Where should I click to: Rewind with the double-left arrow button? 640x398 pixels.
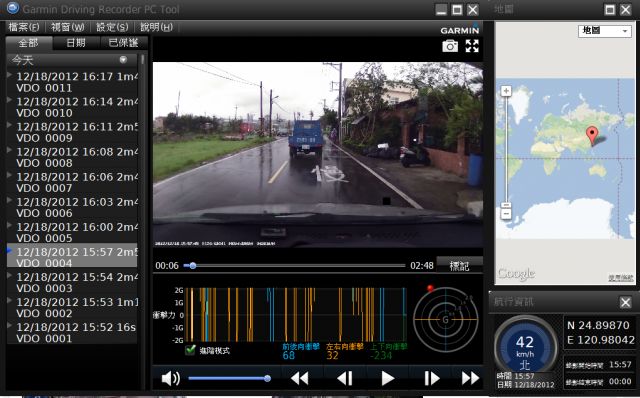click(300, 378)
